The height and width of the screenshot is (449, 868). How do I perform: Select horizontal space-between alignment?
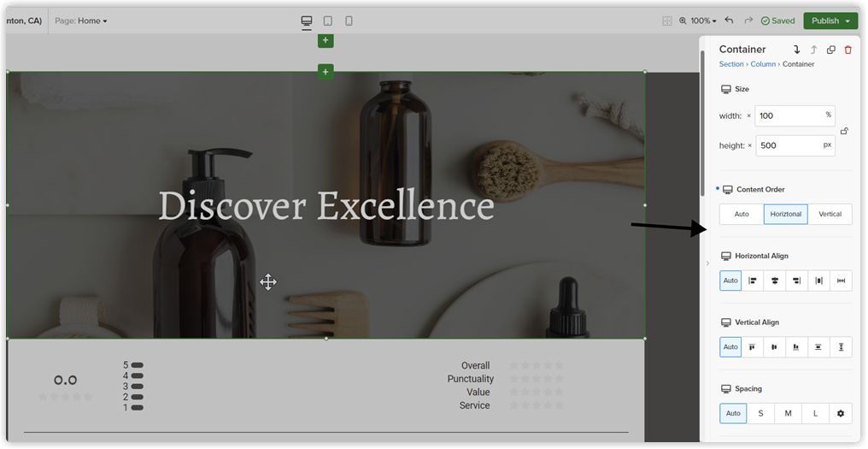841,281
